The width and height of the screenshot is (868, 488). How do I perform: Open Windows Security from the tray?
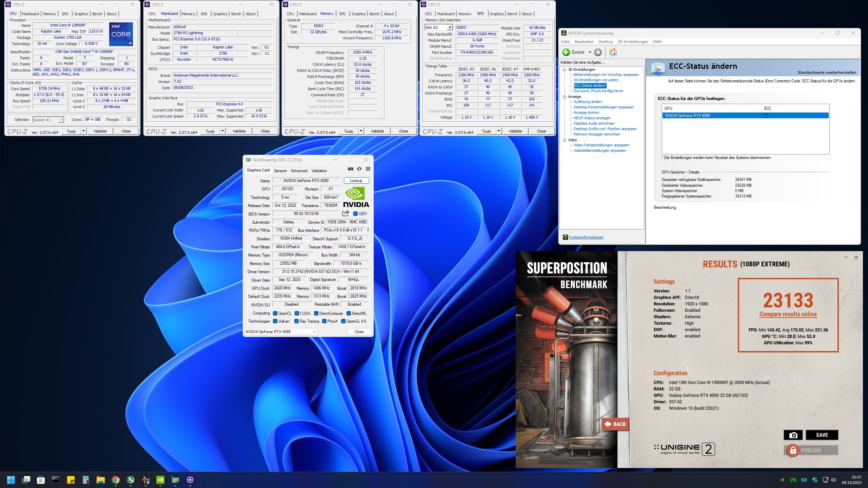coord(815,480)
